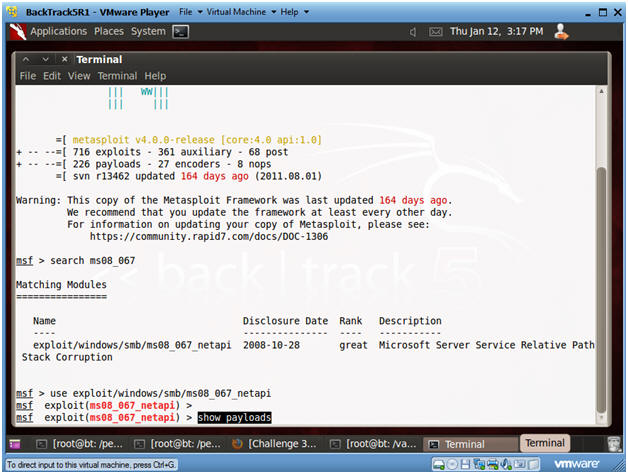Click terminal roll-up arrow button

click(x=26, y=60)
